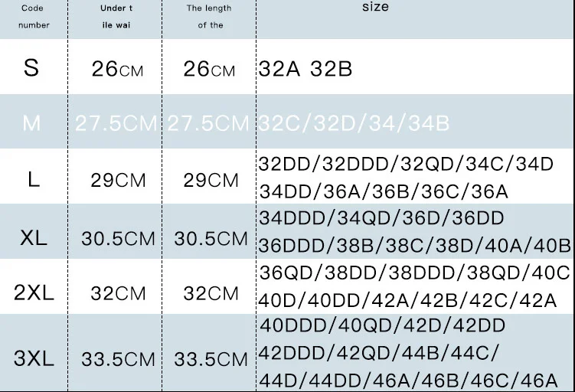Click the '36DDD/38B/38C/38D/40A/40B' size line
The height and width of the screenshot is (392, 575).
[x=415, y=246]
